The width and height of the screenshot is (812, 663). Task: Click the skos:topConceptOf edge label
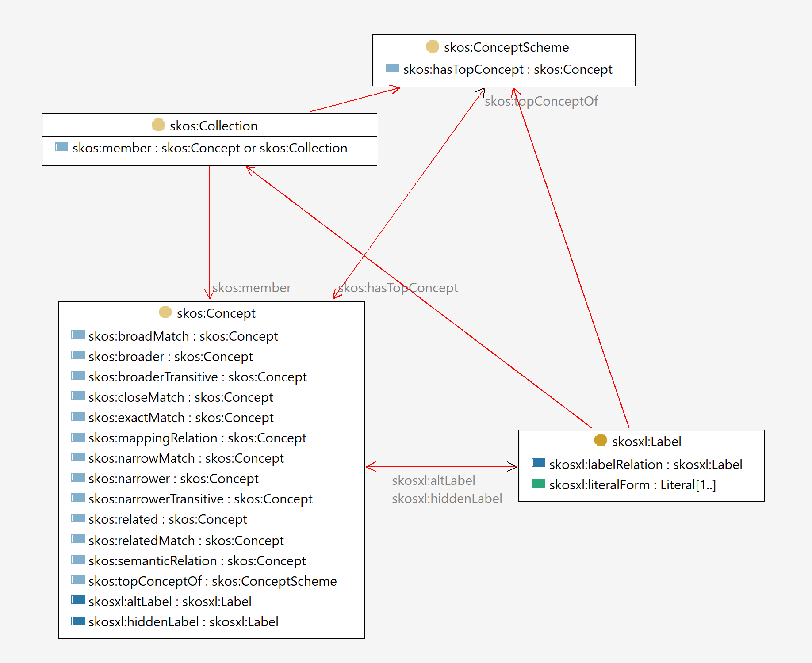541,101
